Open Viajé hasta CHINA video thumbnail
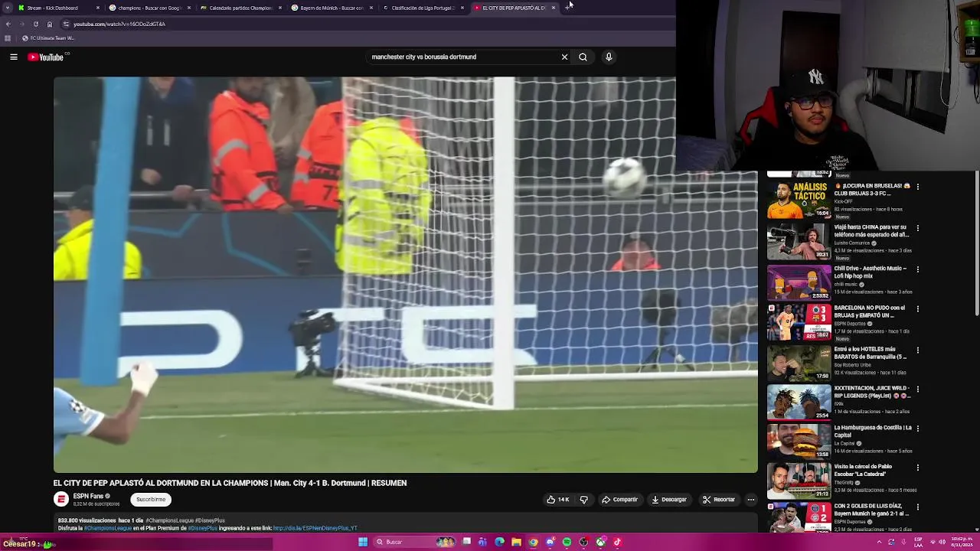This screenshot has width=980, height=551. coord(799,241)
